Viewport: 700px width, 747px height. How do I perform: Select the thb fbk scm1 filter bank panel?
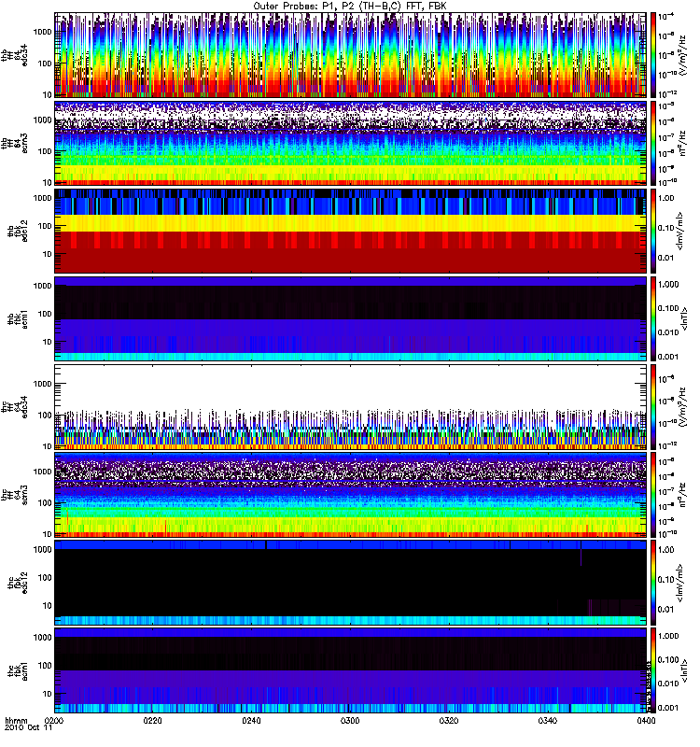350,318
